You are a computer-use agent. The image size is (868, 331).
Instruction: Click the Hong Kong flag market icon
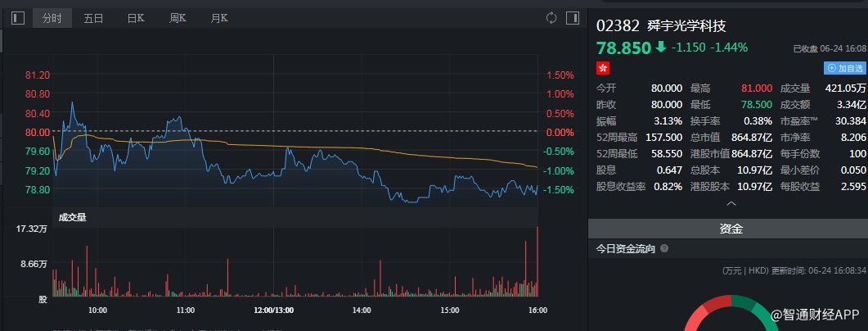coord(603,68)
